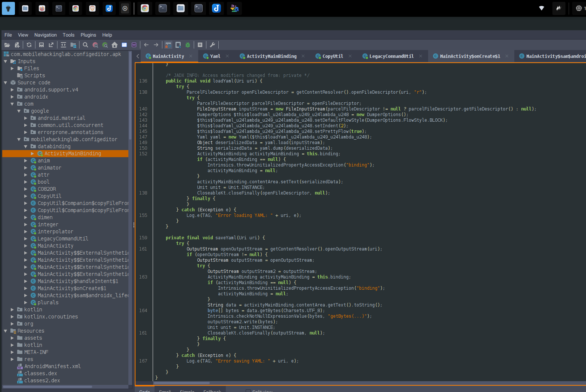Click the Open file toolbar icon
Screen dimensions: 586x392
coord(7,45)
